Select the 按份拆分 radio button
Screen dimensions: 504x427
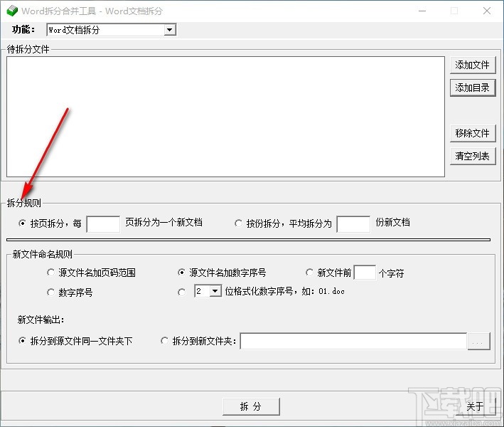pos(238,223)
